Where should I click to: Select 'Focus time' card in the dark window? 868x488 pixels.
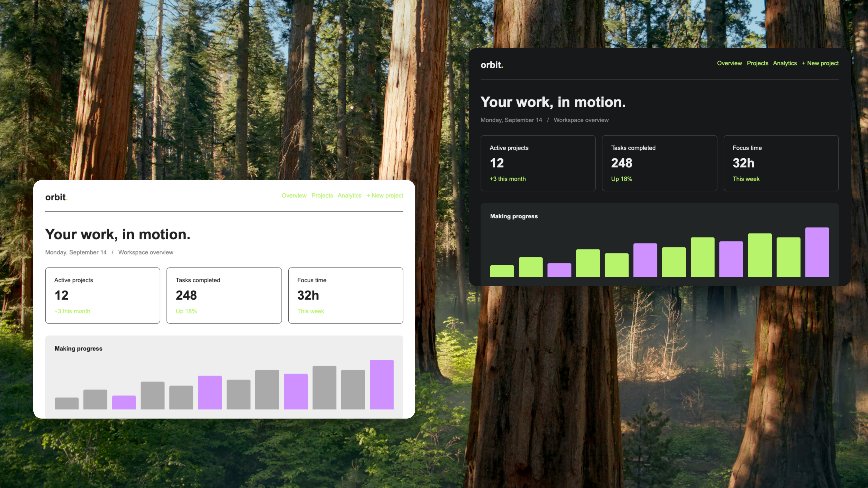tap(781, 163)
